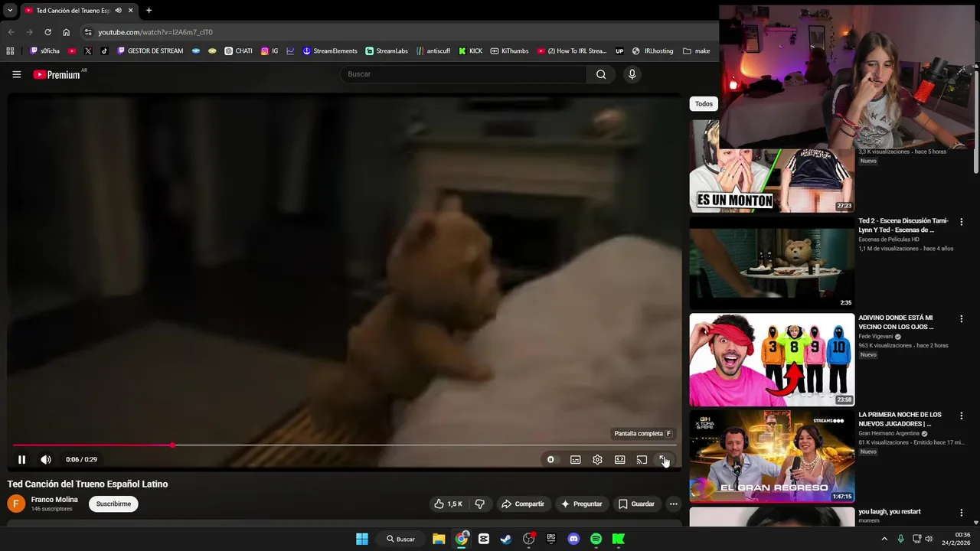This screenshot has width=980, height=551.
Task: Mute the Ted Canción tab via speaker icon
Action: click(118, 11)
